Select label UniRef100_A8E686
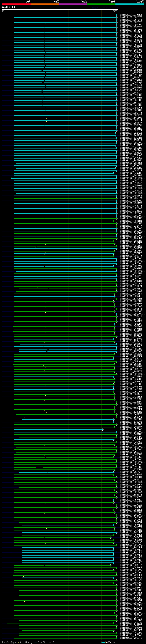Viewport: 146px width, 644px height. click(x=131, y=349)
